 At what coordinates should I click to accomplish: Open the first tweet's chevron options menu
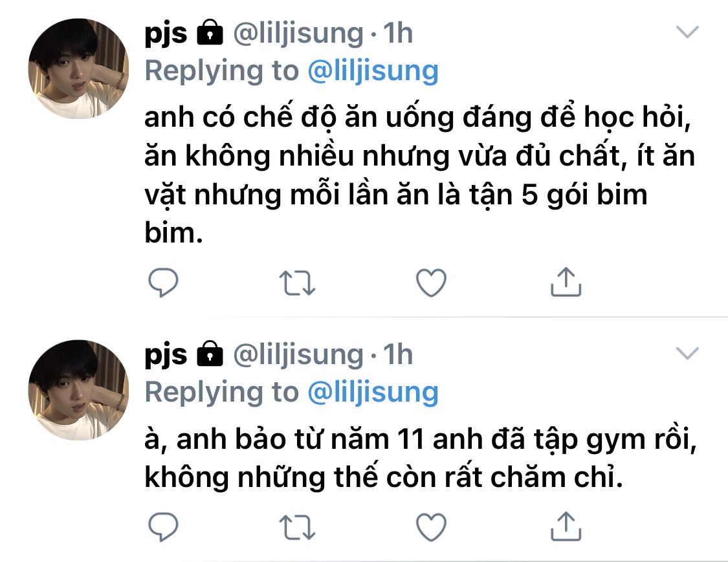coord(687,32)
